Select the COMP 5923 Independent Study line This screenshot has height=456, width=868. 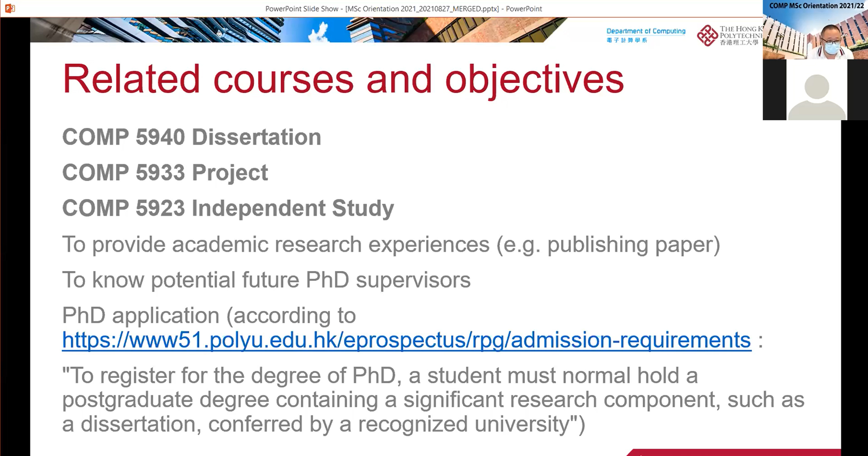coord(228,208)
